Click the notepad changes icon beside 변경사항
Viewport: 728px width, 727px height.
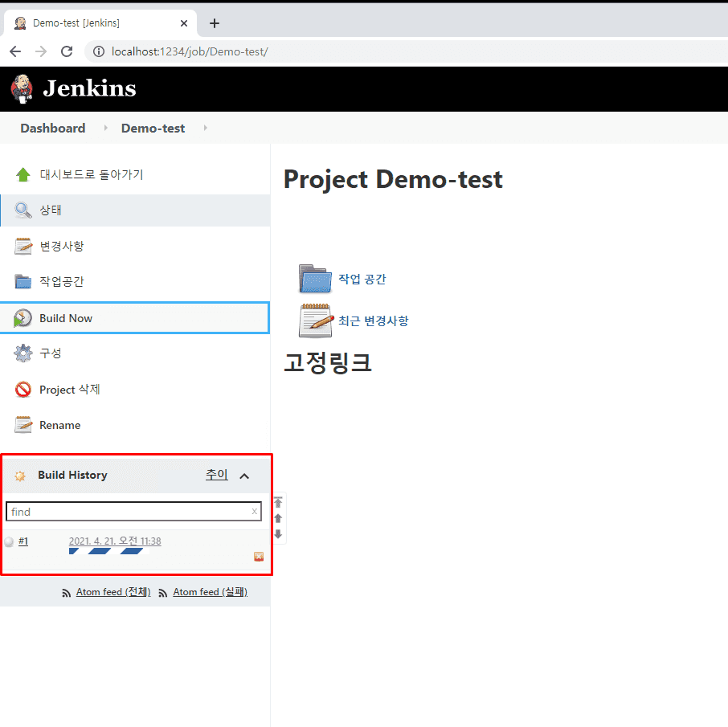pyautogui.click(x=23, y=246)
